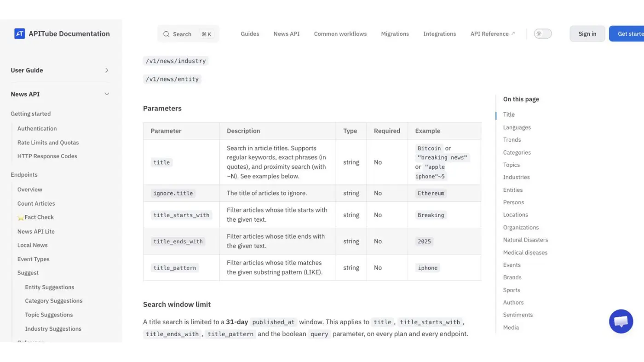Open the Migrations nav item
644x362 pixels.
[x=395, y=34]
